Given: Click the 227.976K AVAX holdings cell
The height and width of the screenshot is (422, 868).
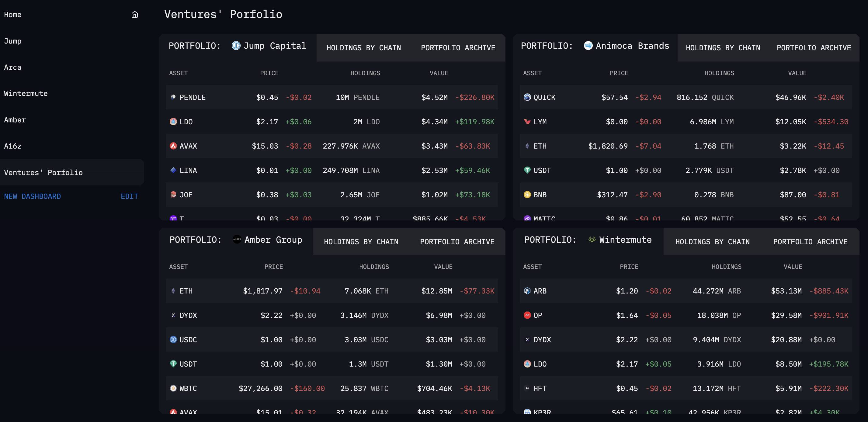Looking at the screenshot, I should click(x=351, y=146).
